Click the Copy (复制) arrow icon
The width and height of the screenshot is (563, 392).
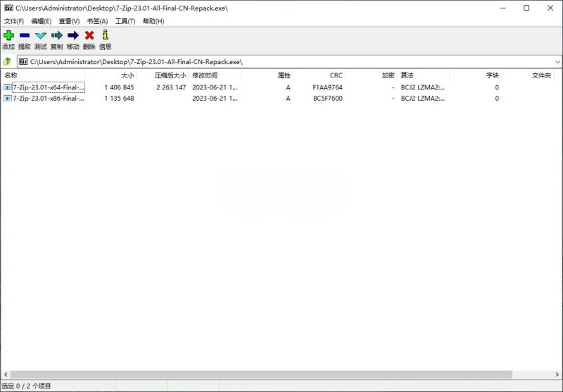(x=57, y=35)
